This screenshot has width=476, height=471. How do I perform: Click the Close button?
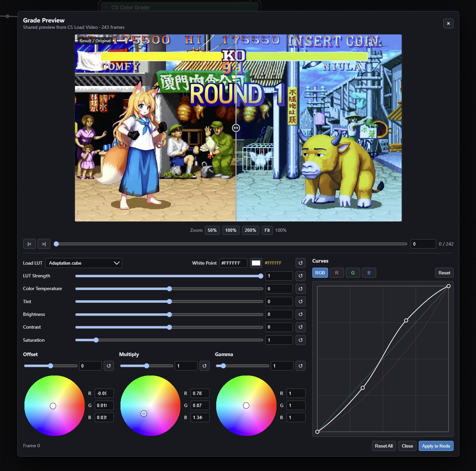click(x=407, y=446)
